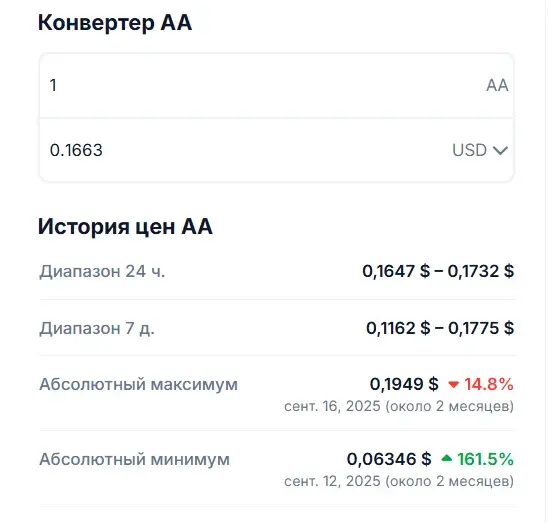Open the USD currency dropdown

480,150
